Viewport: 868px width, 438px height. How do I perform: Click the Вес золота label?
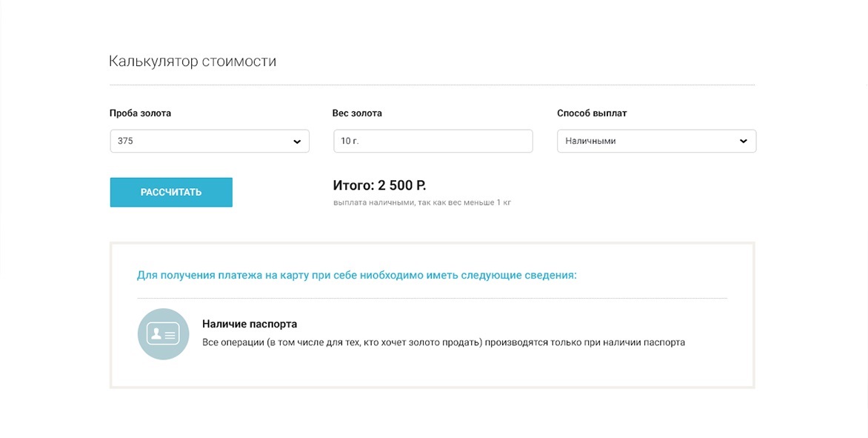point(357,113)
